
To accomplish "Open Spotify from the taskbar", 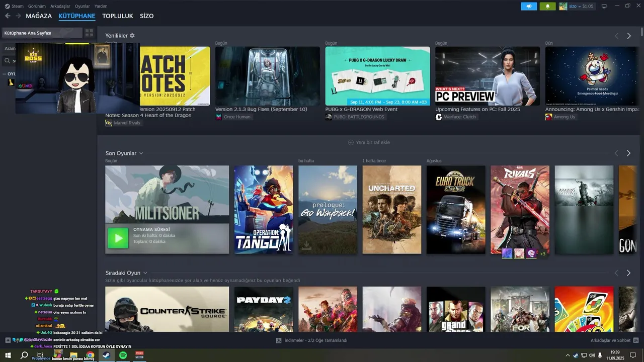I will pyautogui.click(x=123, y=355).
